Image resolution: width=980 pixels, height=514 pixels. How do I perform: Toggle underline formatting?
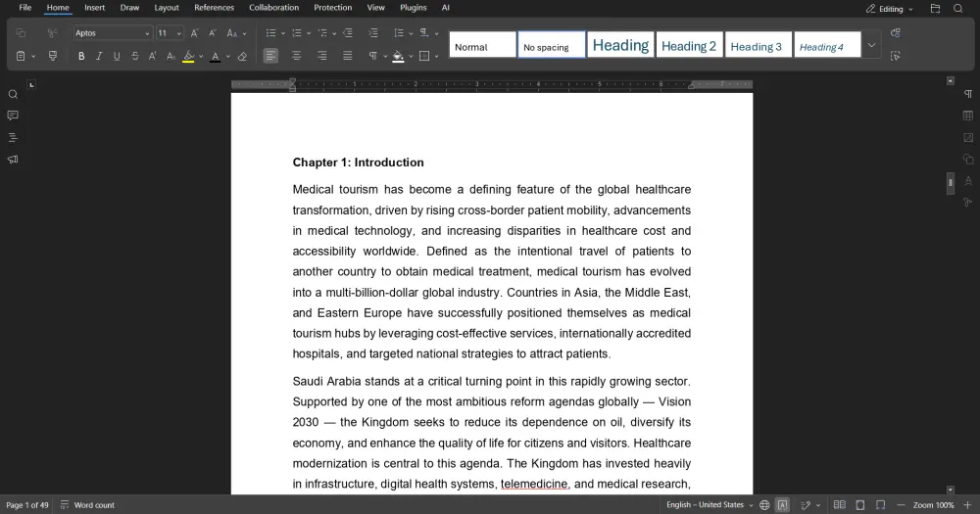[x=117, y=56]
